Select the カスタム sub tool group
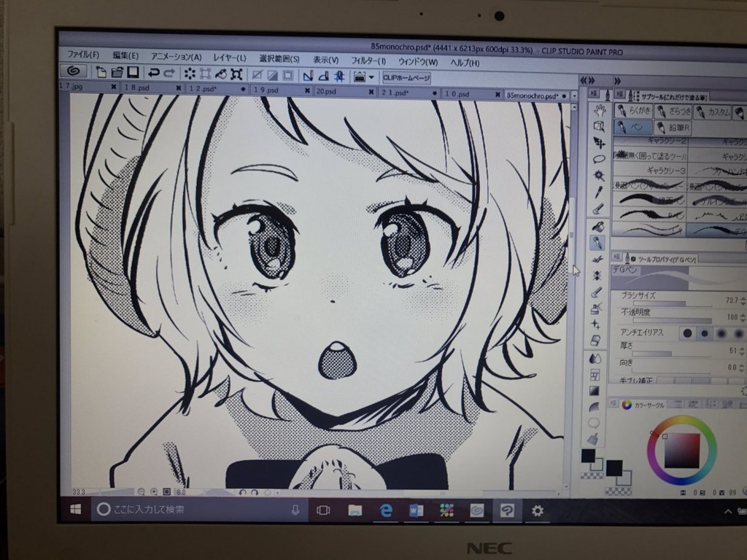The width and height of the screenshot is (747, 560). (713, 113)
